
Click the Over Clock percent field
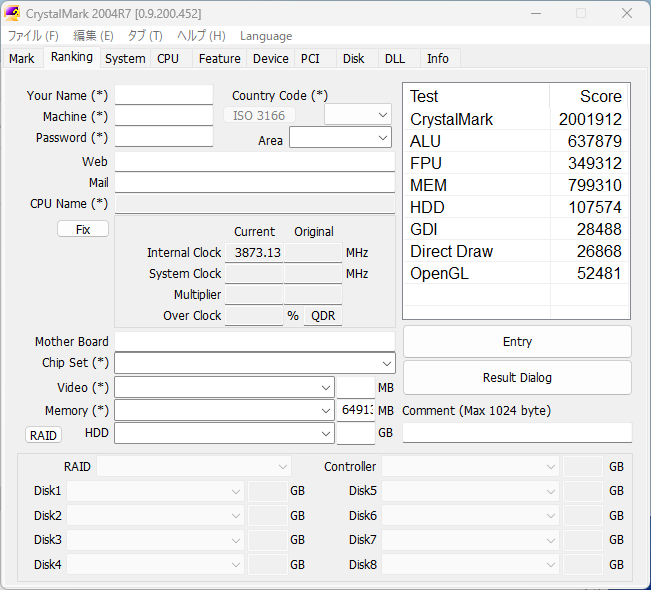(x=254, y=316)
